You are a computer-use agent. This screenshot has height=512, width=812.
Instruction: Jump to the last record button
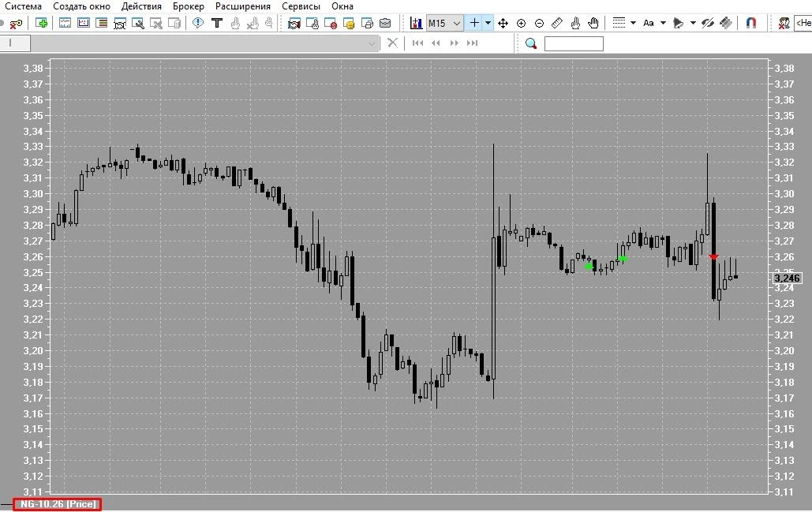[472, 43]
